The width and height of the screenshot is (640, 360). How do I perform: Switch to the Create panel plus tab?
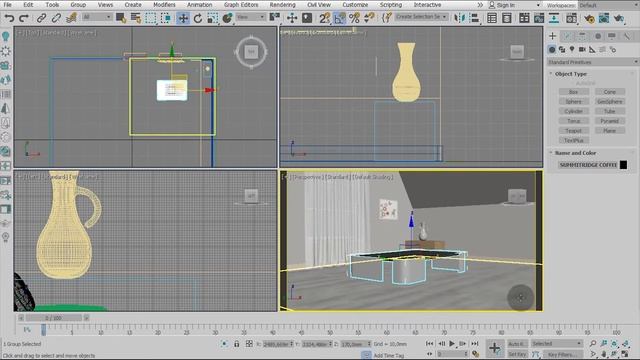(553, 36)
